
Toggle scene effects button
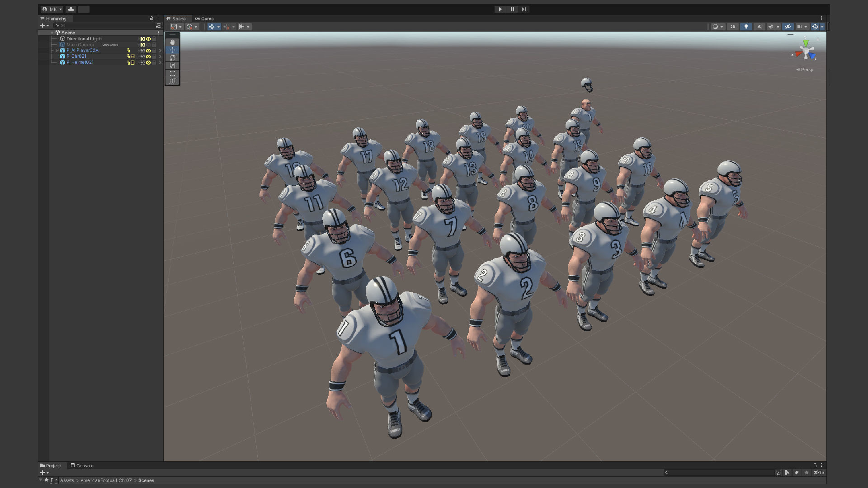pyautogui.click(x=771, y=27)
